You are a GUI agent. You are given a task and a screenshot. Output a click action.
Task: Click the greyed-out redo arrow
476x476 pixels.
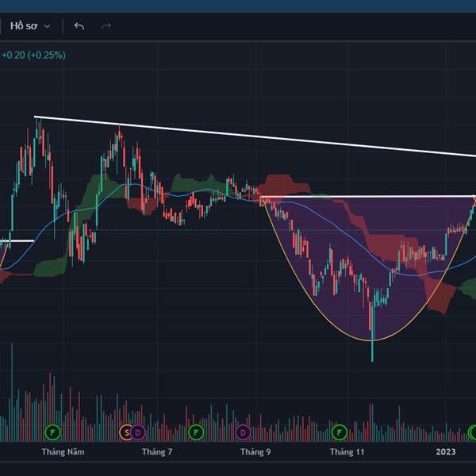106,26
